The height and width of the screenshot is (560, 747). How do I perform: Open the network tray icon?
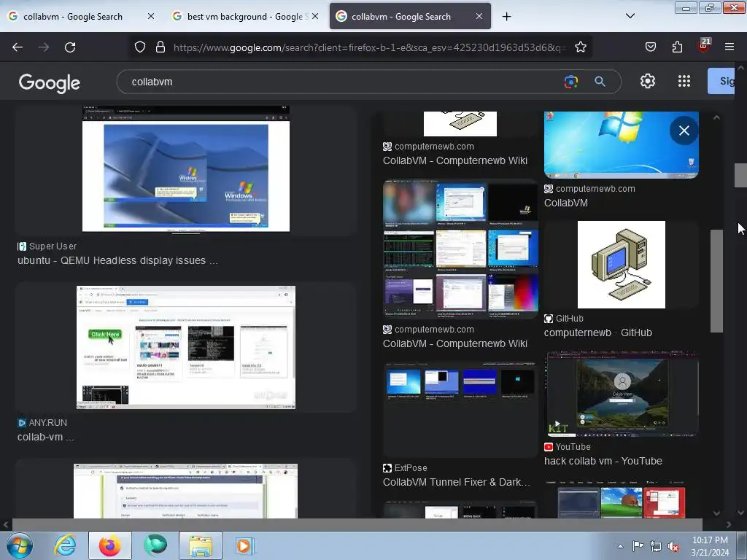[656, 547]
